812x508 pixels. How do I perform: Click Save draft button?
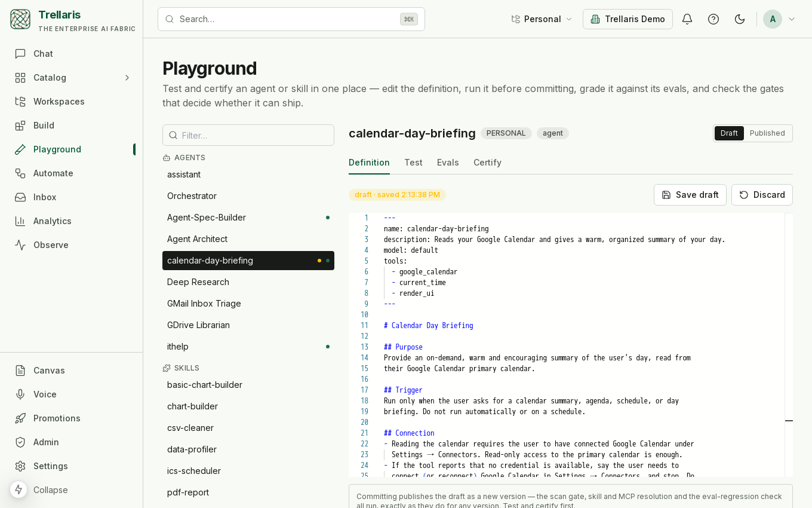(x=690, y=195)
